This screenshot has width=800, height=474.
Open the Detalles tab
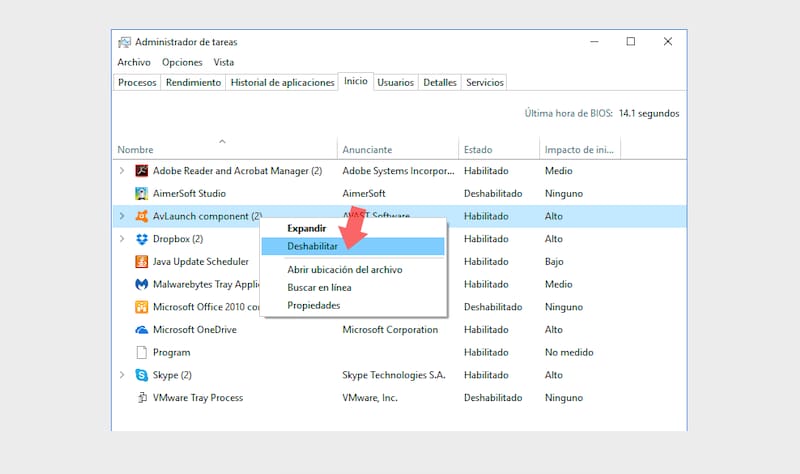click(x=439, y=83)
